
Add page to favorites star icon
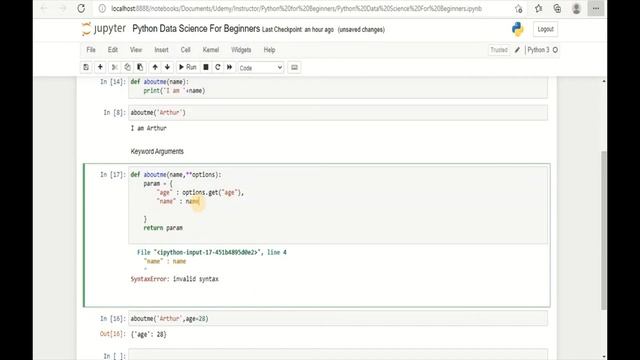[x=518, y=9]
